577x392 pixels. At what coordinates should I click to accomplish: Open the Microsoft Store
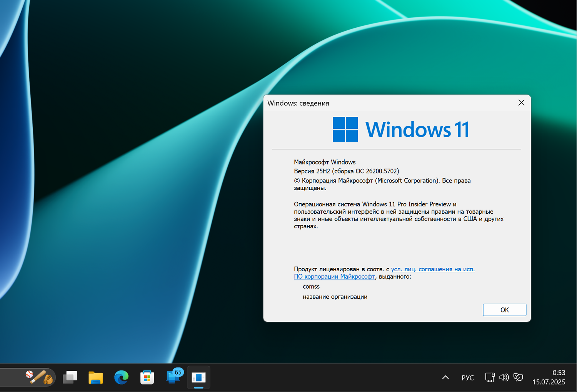point(147,377)
